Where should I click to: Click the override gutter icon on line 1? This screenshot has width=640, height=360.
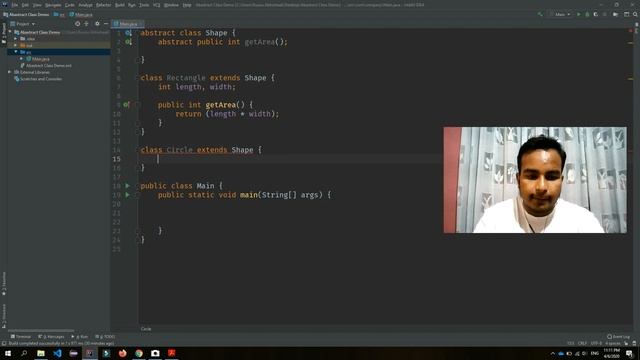(x=128, y=33)
